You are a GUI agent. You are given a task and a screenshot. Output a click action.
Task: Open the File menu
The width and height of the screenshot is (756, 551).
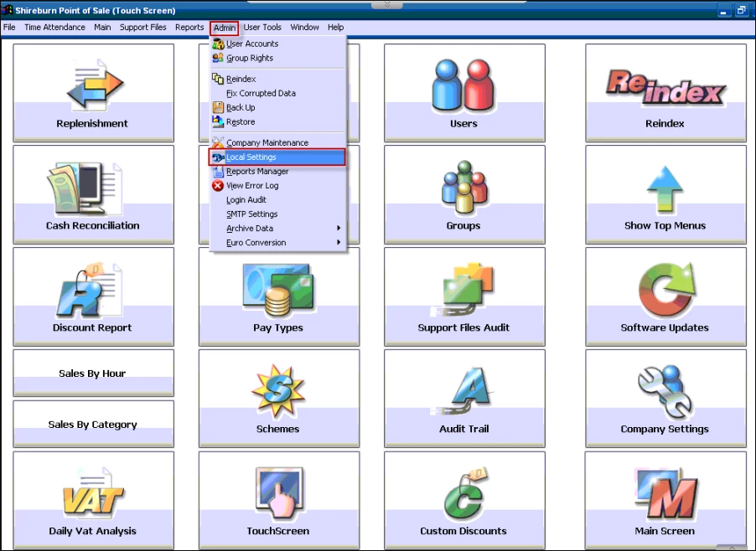point(9,28)
